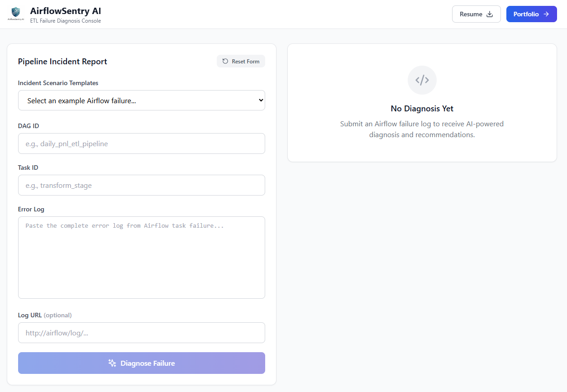The height and width of the screenshot is (392, 567).
Task: Focus the DAG ID input field
Action: pyautogui.click(x=142, y=143)
